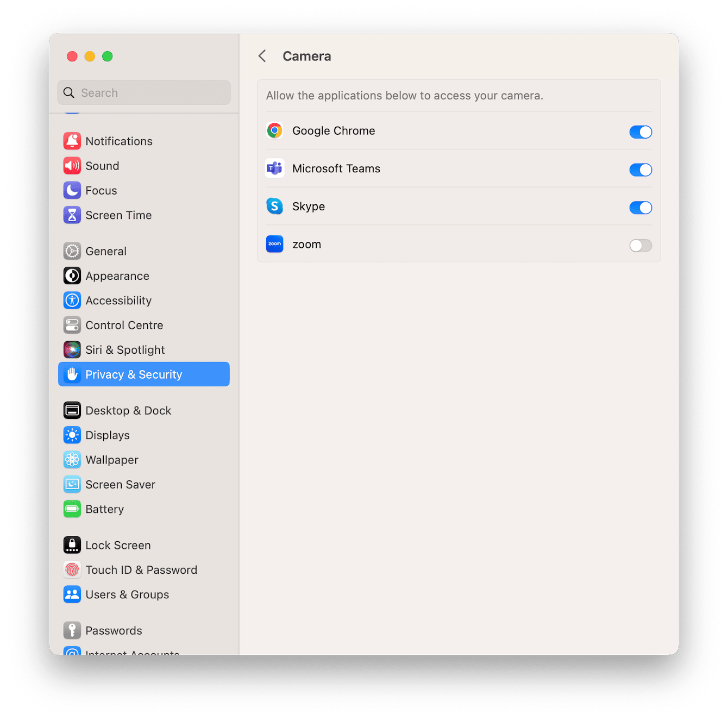
Task: Click the Screen Time hourglass icon
Action: [x=72, y=215]
